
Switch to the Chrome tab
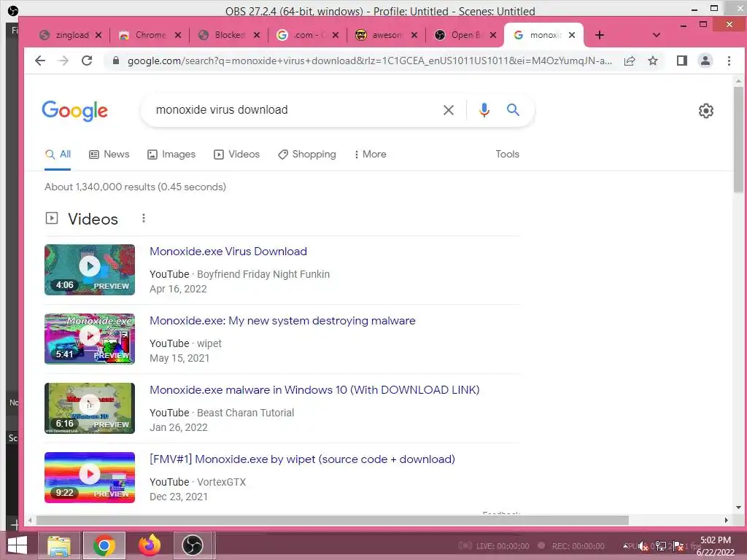coord(150,35)
